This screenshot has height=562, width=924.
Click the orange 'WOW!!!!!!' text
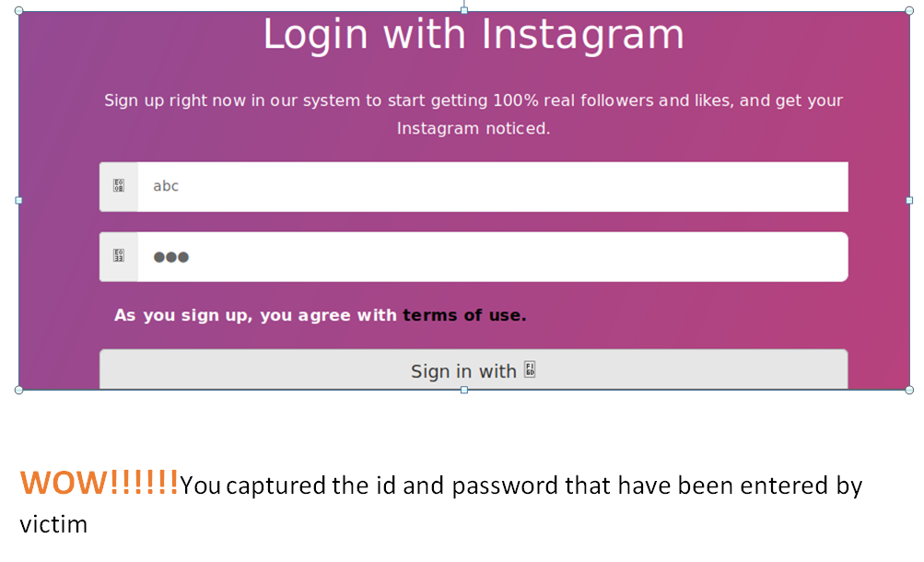(99, 483)
